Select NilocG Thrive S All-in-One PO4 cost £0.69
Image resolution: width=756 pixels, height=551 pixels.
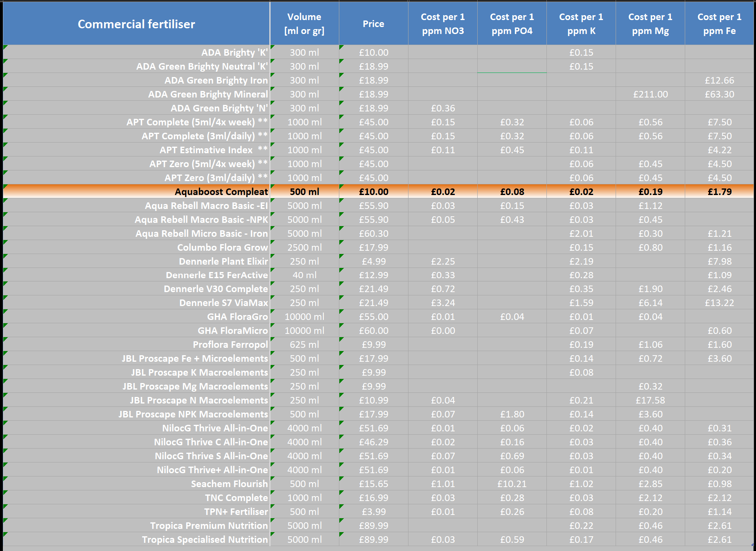512,456
